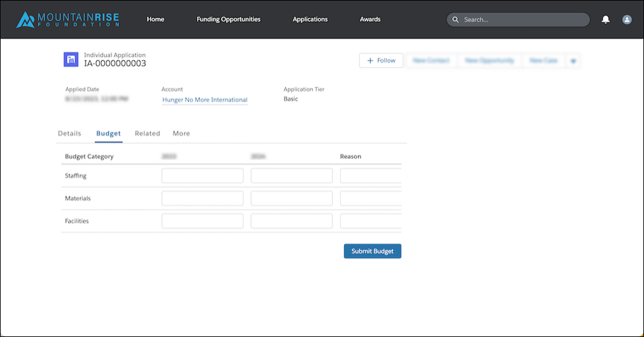Click the search magnifier icon

click(455, 19)
